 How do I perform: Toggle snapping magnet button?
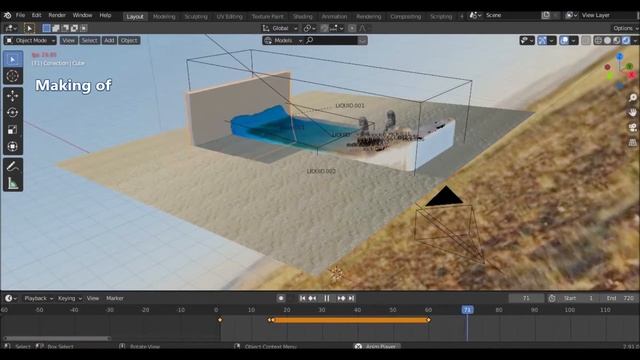(324, 28)
